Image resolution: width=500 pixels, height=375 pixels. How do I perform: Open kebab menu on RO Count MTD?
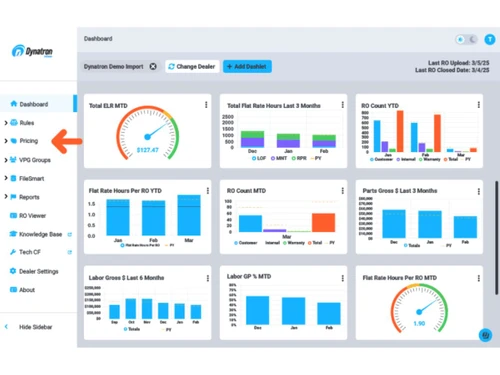tap(342, 190)
